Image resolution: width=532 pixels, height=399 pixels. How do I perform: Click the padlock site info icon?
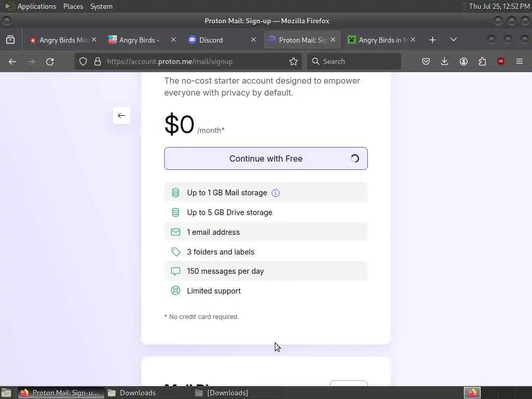click(98, 61)
